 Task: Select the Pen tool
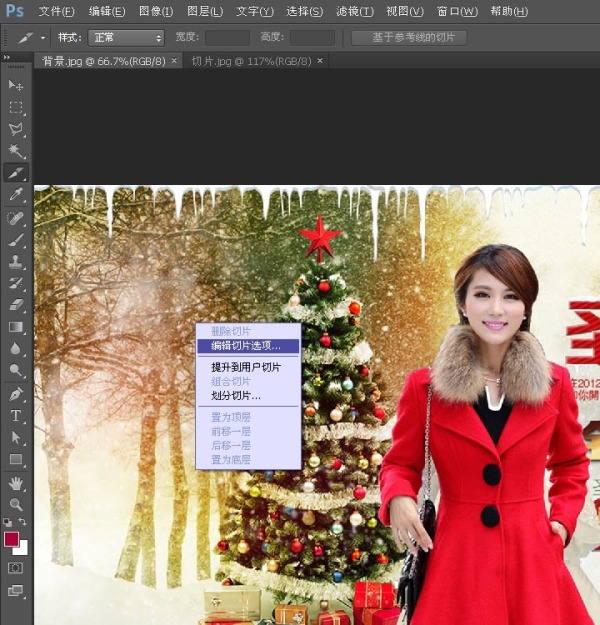pyautogui.click(x=16, y=394)
